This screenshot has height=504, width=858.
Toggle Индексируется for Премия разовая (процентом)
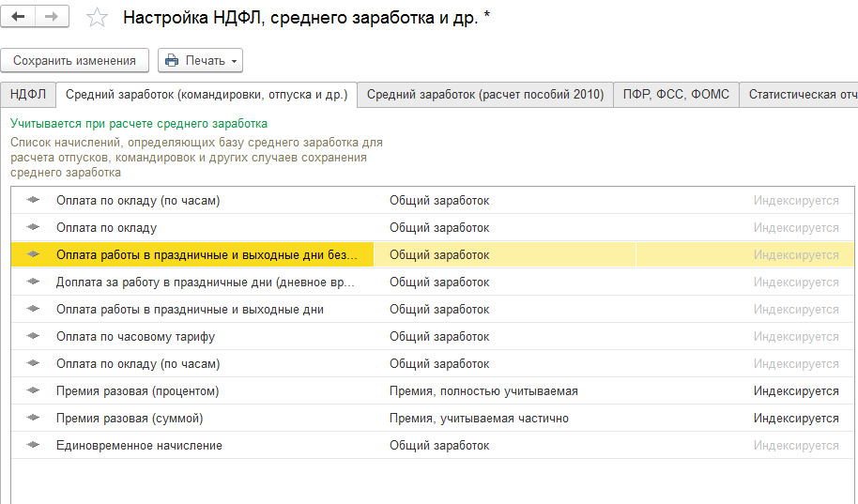[x=796, y=391]
